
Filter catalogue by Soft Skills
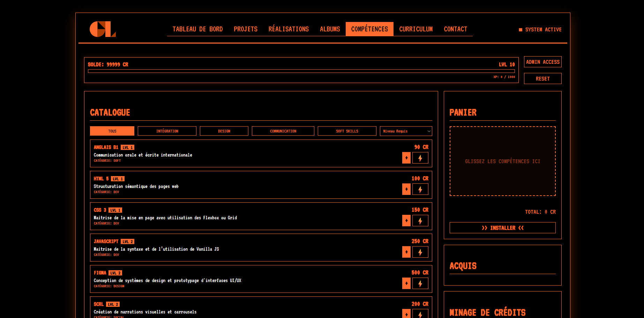tap(347, 131)
